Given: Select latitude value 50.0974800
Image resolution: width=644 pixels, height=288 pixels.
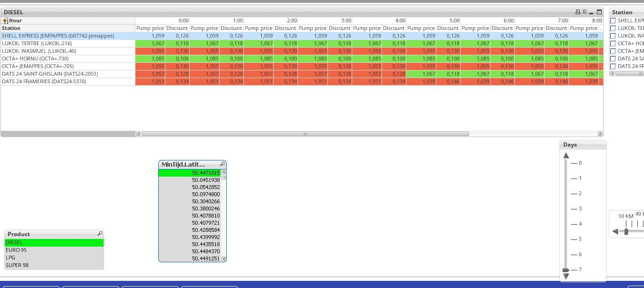Looking at the screenshot, I should (x=190, y=194).
